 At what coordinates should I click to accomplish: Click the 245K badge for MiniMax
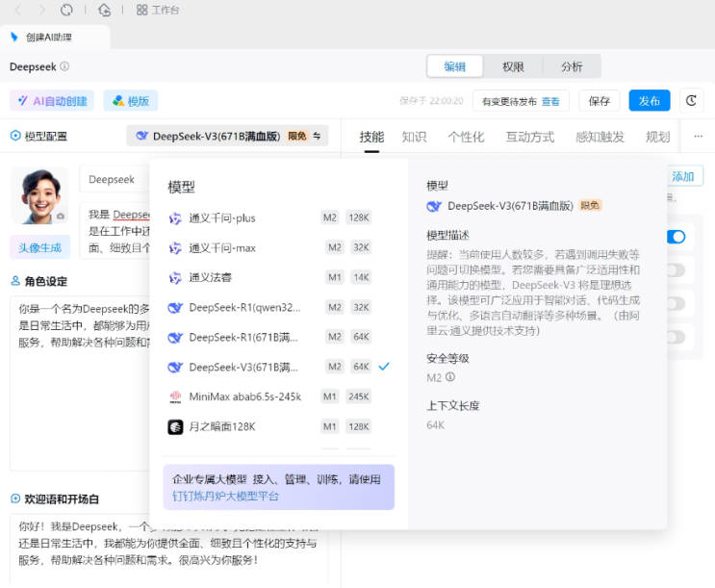(x=359, y=396)
